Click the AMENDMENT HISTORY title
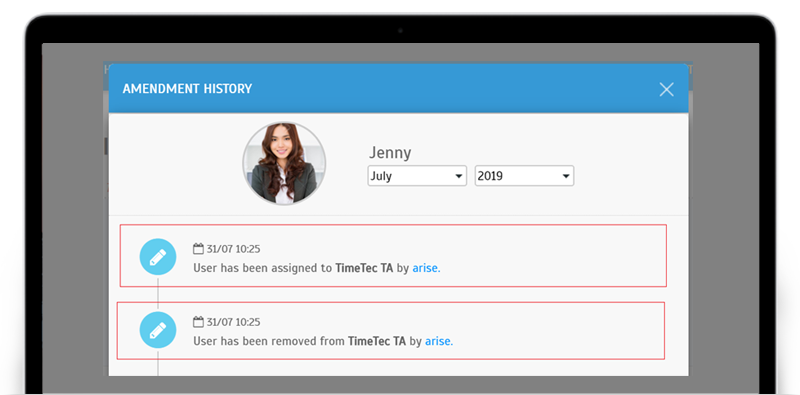 coord(187,89)
